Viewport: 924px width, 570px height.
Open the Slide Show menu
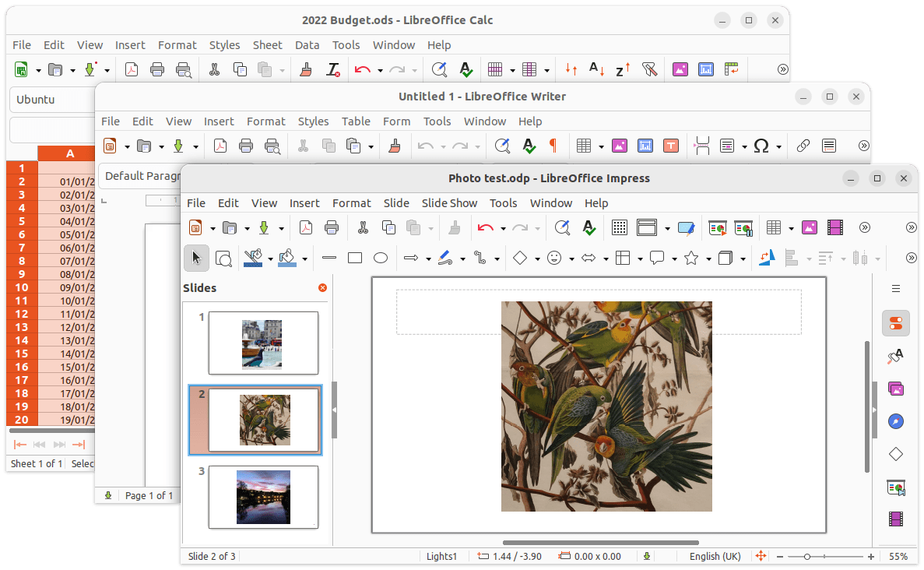point(449,202)
